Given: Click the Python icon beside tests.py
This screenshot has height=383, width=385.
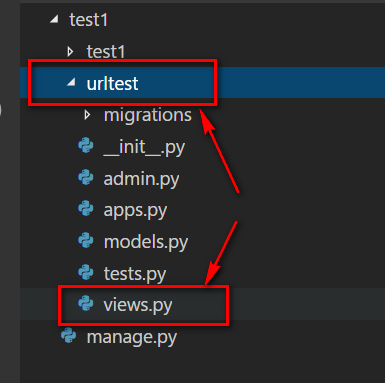Looking at the screenshot, I should point(86,272).
